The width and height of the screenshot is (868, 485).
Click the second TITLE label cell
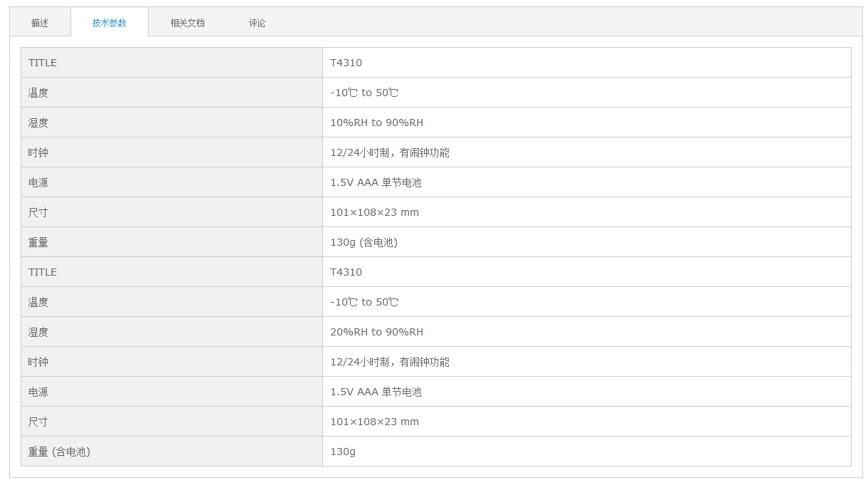pyautogui.click(x=171, y=272)
